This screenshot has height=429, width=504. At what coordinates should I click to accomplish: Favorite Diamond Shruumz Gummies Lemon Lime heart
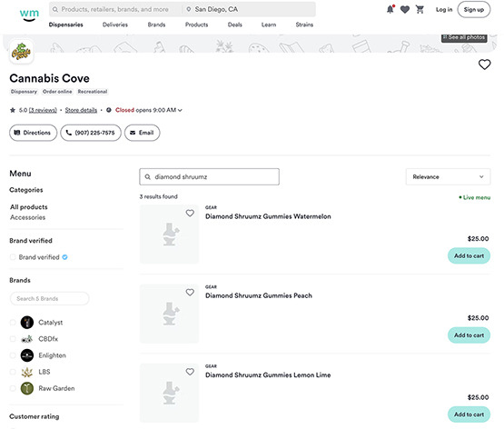pyautogui.click(x=190, y=372)
